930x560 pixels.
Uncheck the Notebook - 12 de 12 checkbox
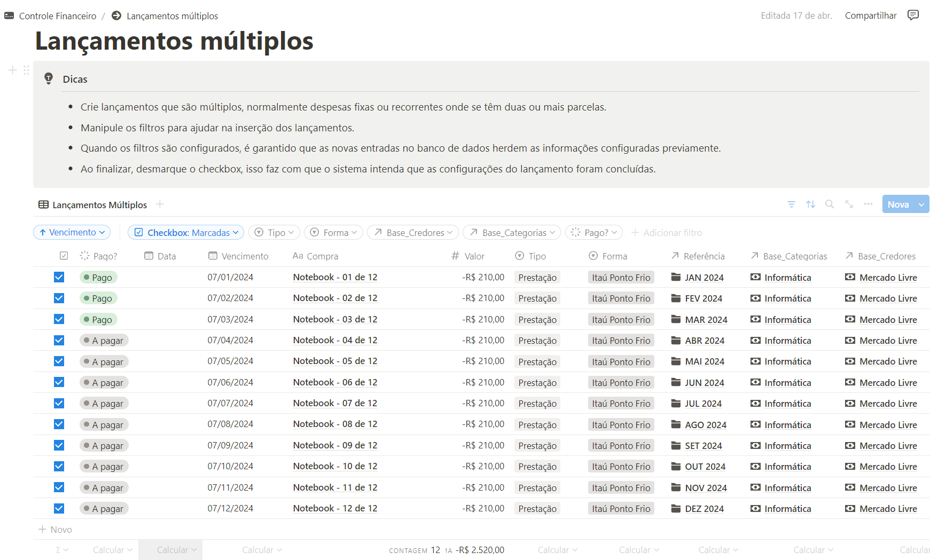click(59, 508)
